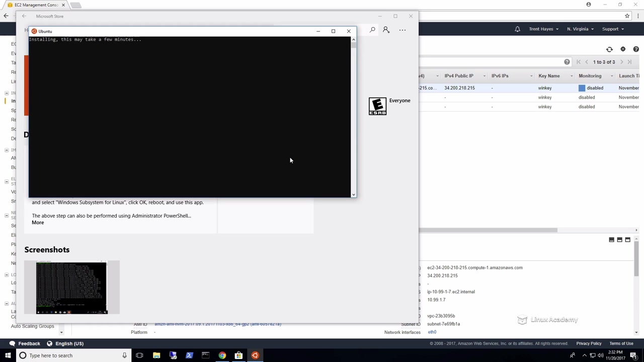Click Auto Scaling Groups in the sidebar
The height and width of the screenshot is (362, 644).
(33, 326)
